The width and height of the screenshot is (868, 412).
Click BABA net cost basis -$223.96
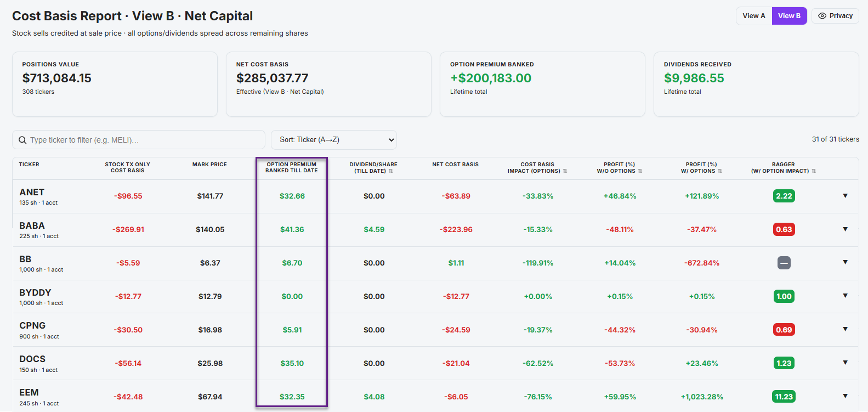[x=456, y=229]
